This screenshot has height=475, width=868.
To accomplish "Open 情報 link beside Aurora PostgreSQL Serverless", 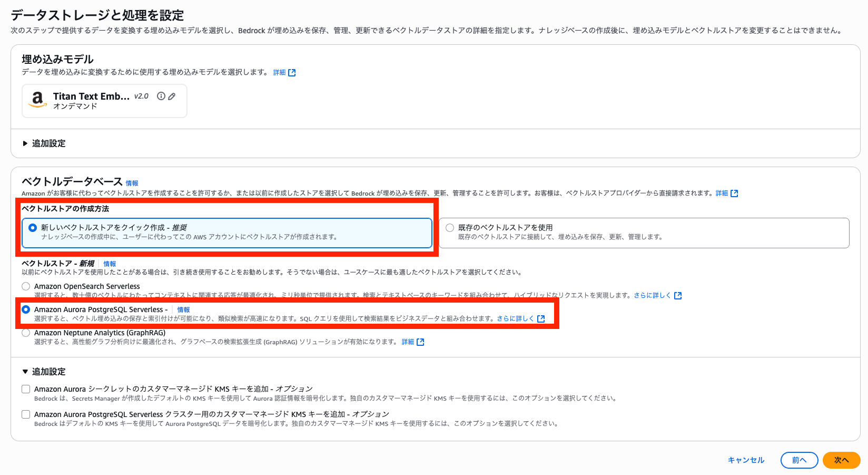I will (183, 310).
